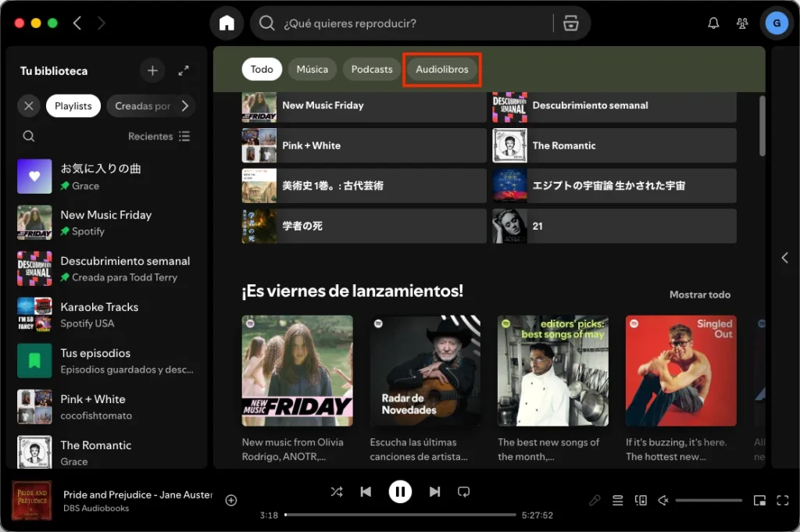Click DBS Audiobooks artist link
800x532 pixels.
tap(96, 508)
